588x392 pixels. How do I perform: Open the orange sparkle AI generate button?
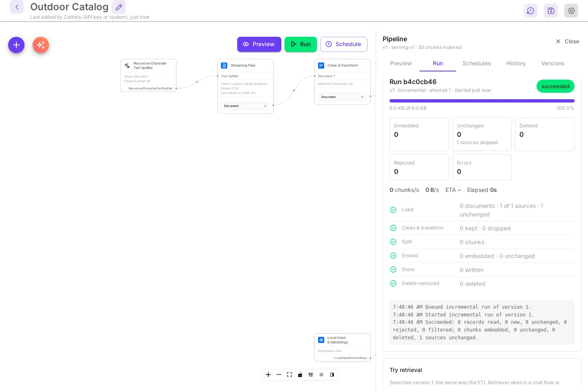pos(41,45)
